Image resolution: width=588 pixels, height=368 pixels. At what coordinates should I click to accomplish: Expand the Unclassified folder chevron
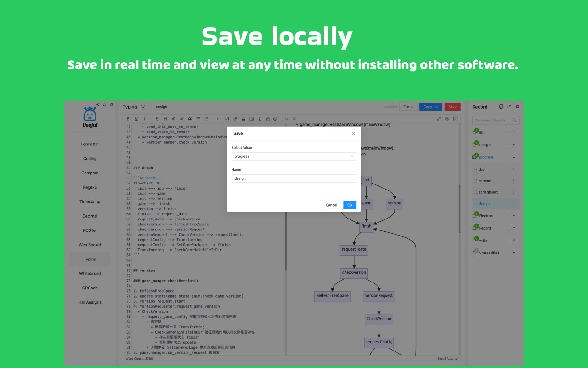click(514, 253)
